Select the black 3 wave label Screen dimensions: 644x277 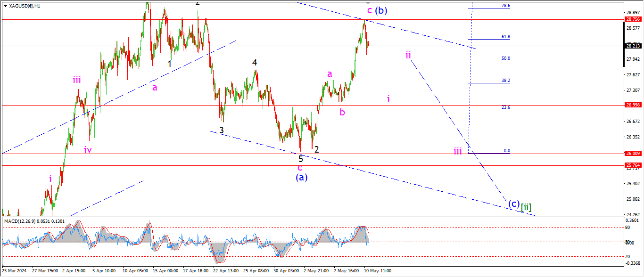pyautogui.click(x=222, y=130)
